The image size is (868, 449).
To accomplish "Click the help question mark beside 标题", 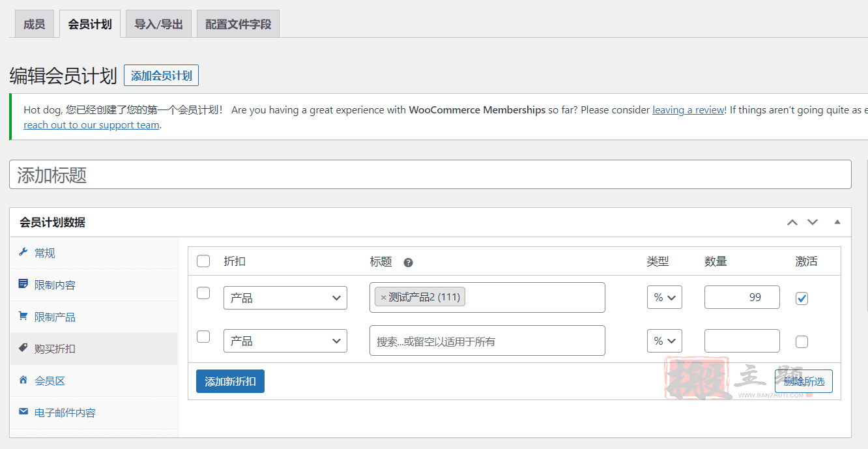I will (408, 263).
